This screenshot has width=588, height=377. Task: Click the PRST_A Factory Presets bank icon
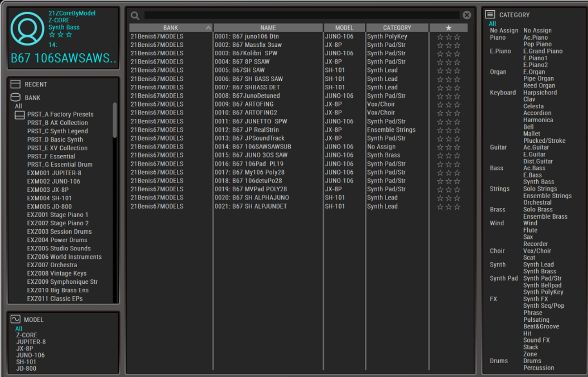pos(20,115)
